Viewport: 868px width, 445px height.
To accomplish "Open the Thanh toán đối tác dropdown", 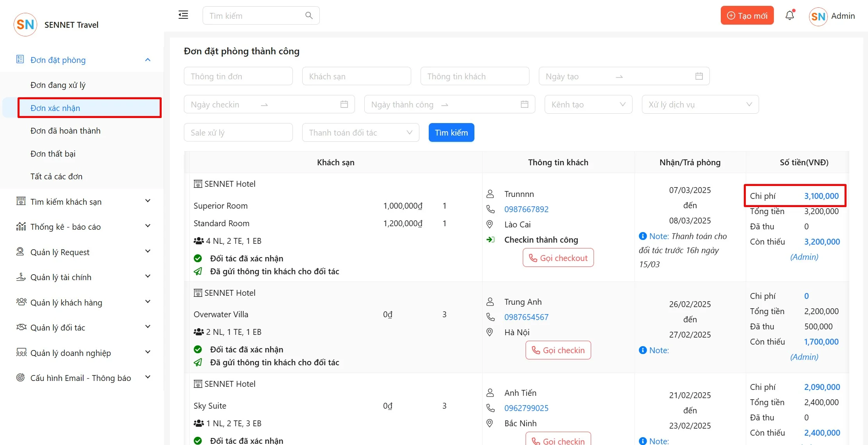I will coord(360,132).
